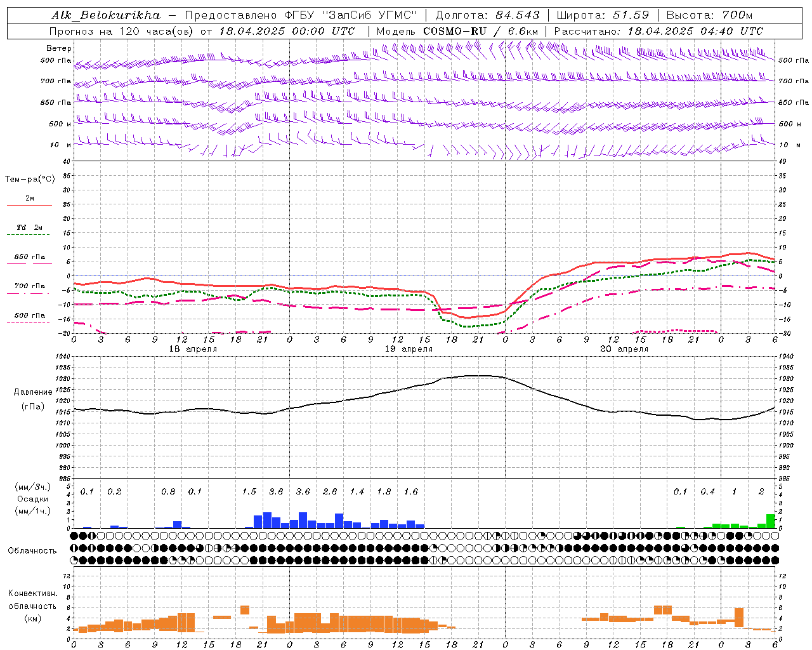This screenshot has width=812, height=650.
Task: Select the provider text "ЗапСиб УГМС"
Action: 370,15
